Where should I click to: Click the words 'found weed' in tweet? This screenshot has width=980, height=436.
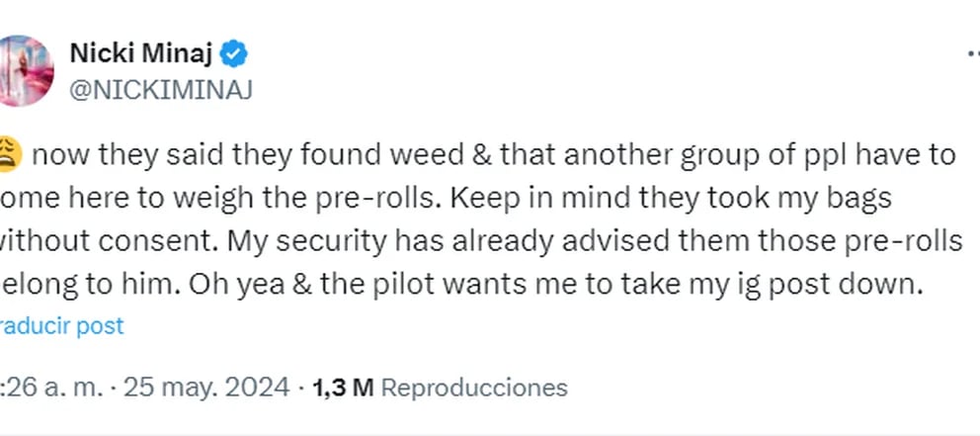pyautogui.click(x=382, y=155)
